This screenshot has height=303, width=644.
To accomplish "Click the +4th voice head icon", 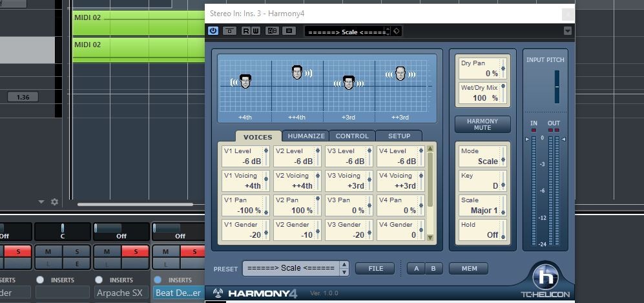I will (x=245, y=81).
